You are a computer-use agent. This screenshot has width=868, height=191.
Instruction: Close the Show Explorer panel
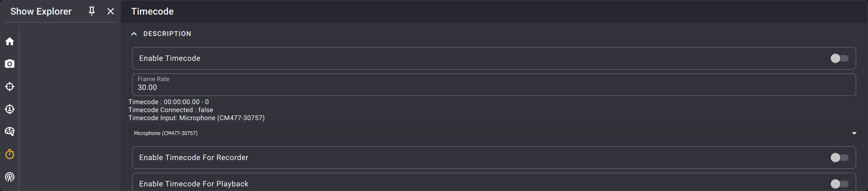111,12
